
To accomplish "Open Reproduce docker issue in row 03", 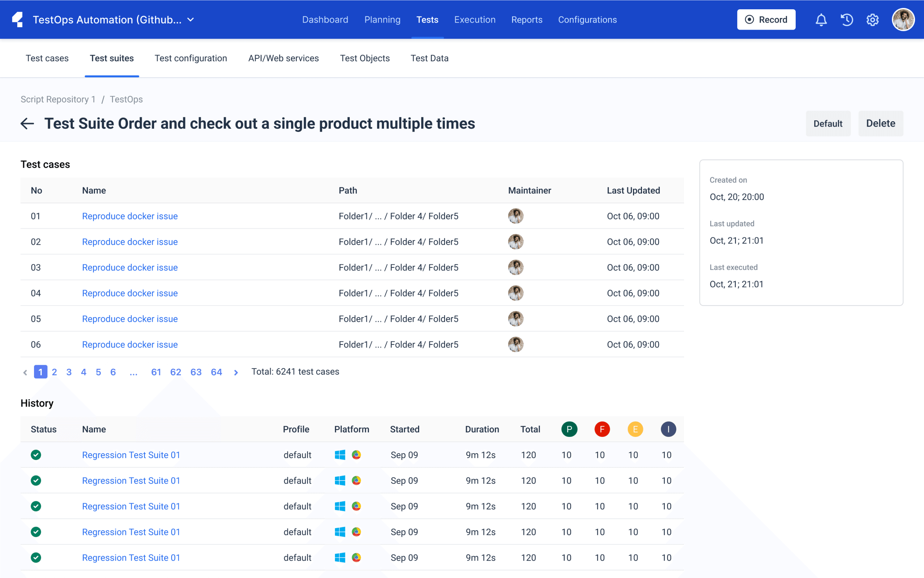I will (x=130, y=267).
